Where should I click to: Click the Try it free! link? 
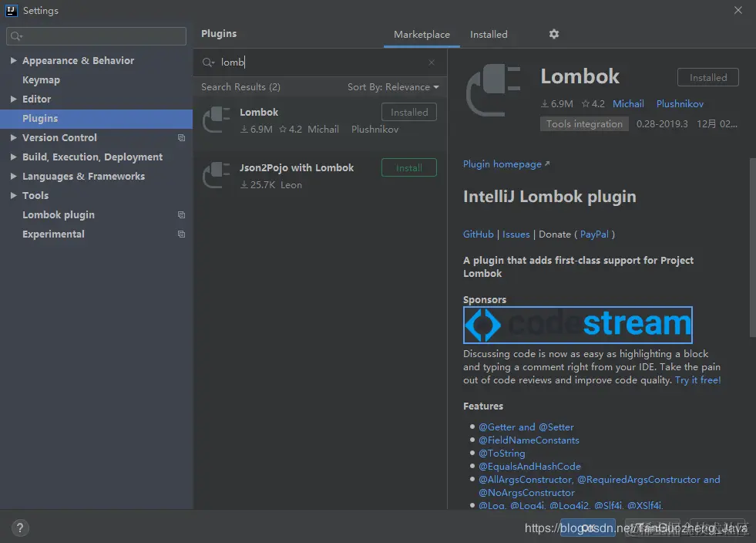pyautogui.click(x=697, y=379)
